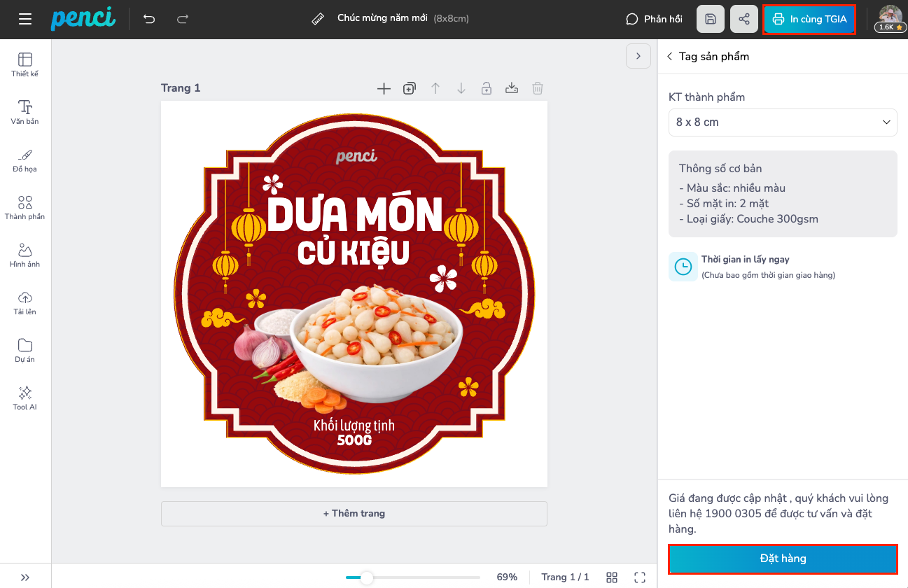Click the share icon button

743,19
